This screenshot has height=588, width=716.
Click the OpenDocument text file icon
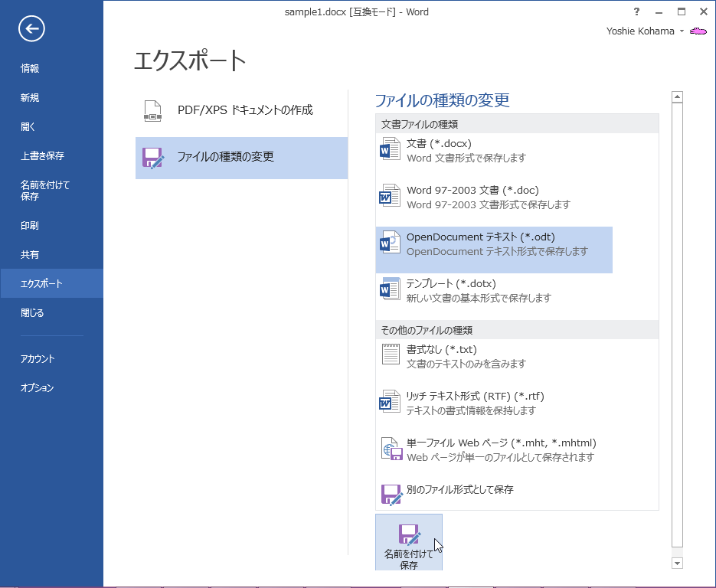[390, 243]
